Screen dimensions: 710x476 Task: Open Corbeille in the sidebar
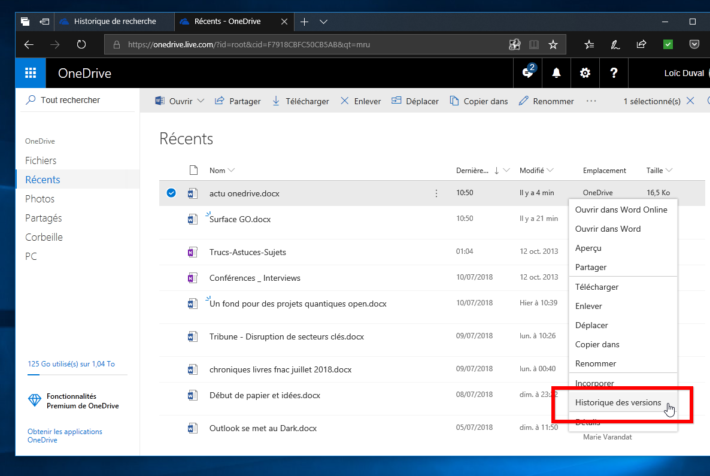tap(44, 237)
